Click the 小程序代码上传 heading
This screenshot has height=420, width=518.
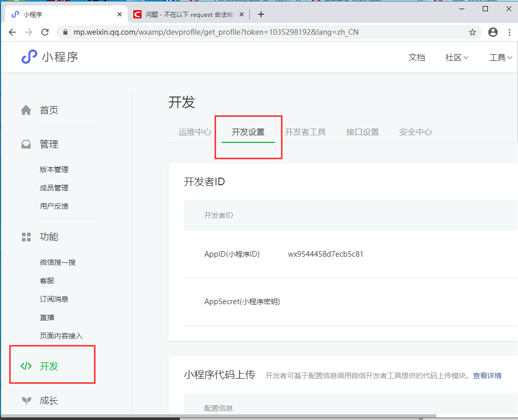coord(219,375)
